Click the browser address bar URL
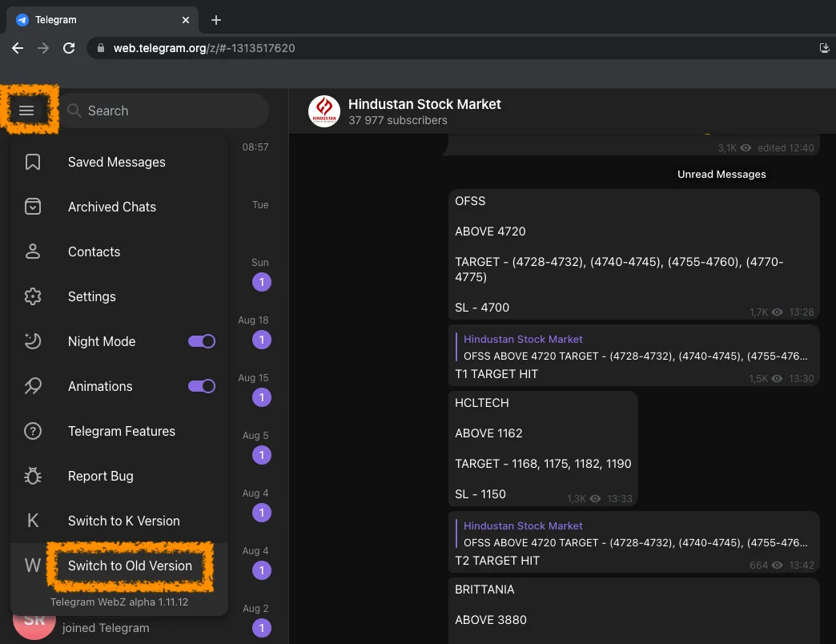The image size is (836, 644). pyautogui.click(x=204, y=48)
